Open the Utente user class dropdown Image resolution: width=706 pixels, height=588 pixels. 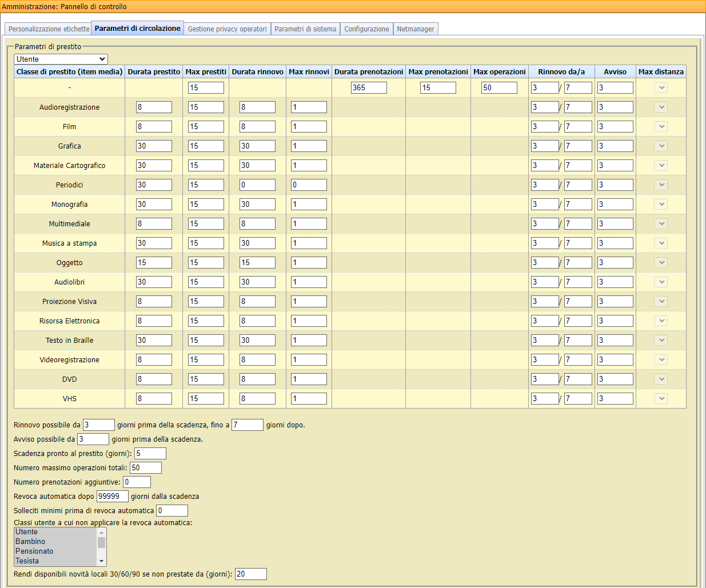pos(61,59)
